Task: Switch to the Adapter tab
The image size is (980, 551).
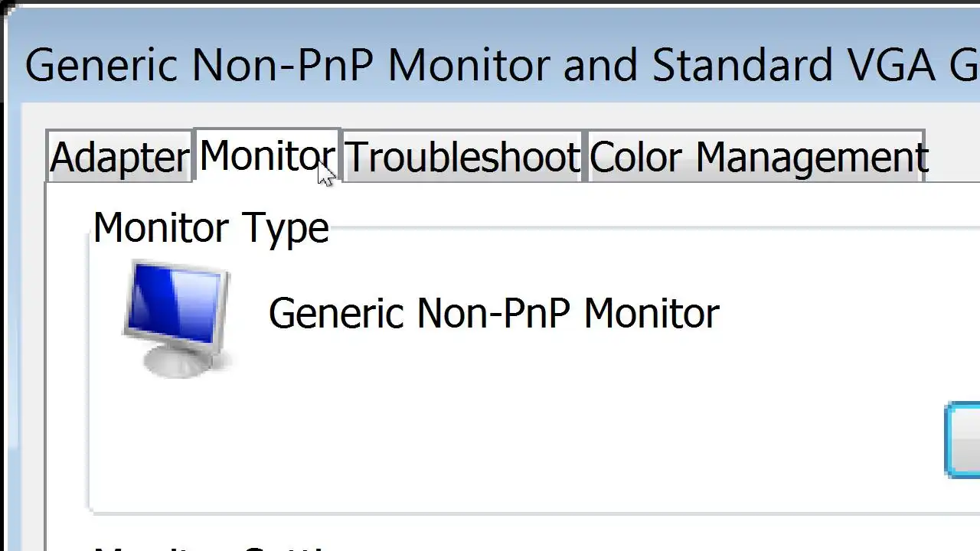Action: (x=119, y=157)
